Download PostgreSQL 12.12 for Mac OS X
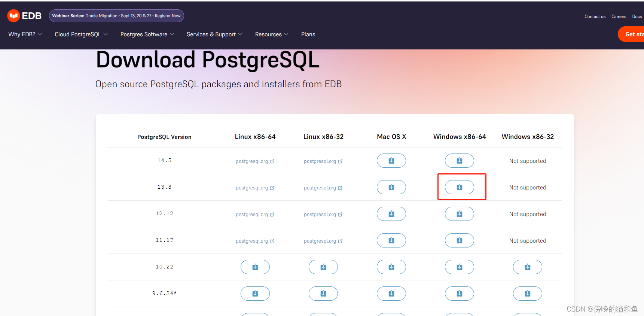Image resolution: width=644 pixels, height=316 pixels. click(x=391, y=214)
